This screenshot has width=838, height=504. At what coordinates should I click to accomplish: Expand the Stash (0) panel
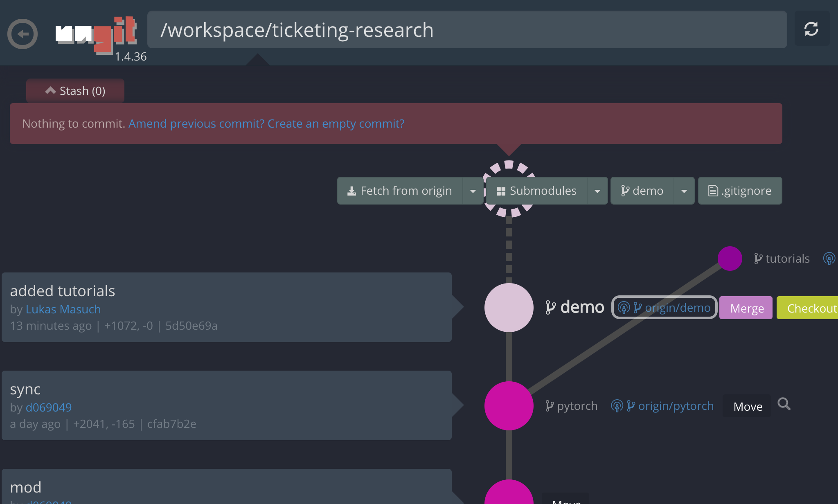click(75, 91)
